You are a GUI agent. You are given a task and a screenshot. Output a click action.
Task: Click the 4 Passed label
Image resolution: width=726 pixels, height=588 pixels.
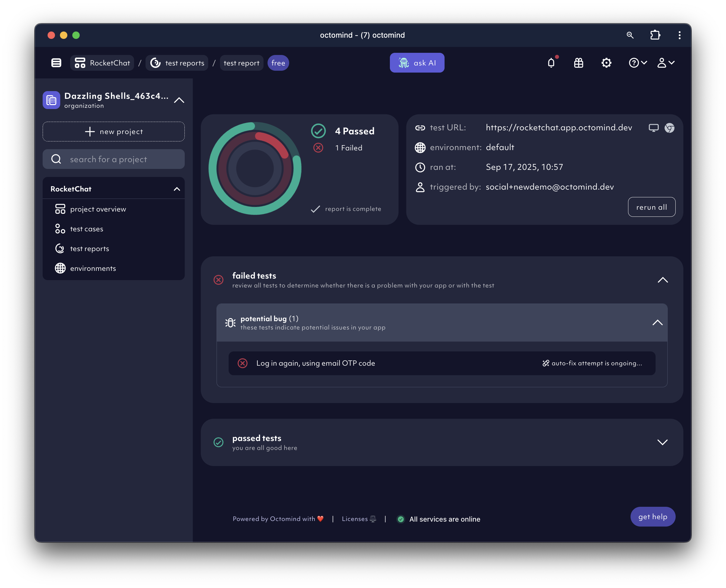click(x=355, y=131)
